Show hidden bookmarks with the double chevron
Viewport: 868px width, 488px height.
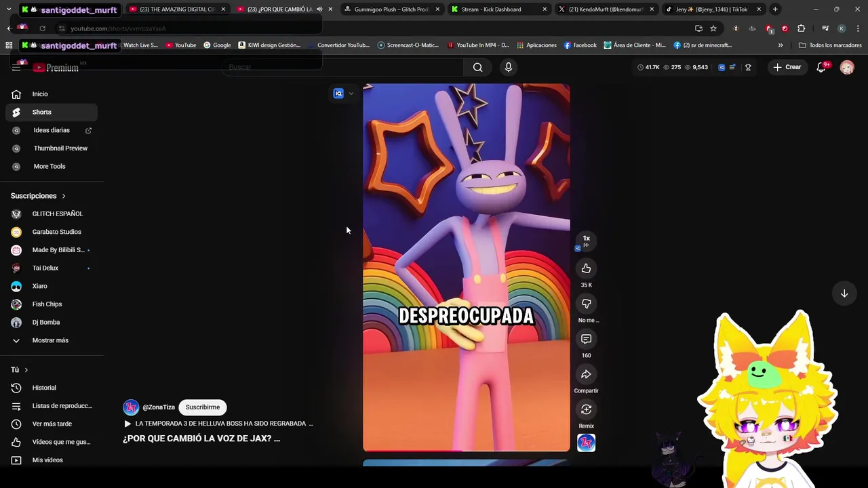pos(781,45)
